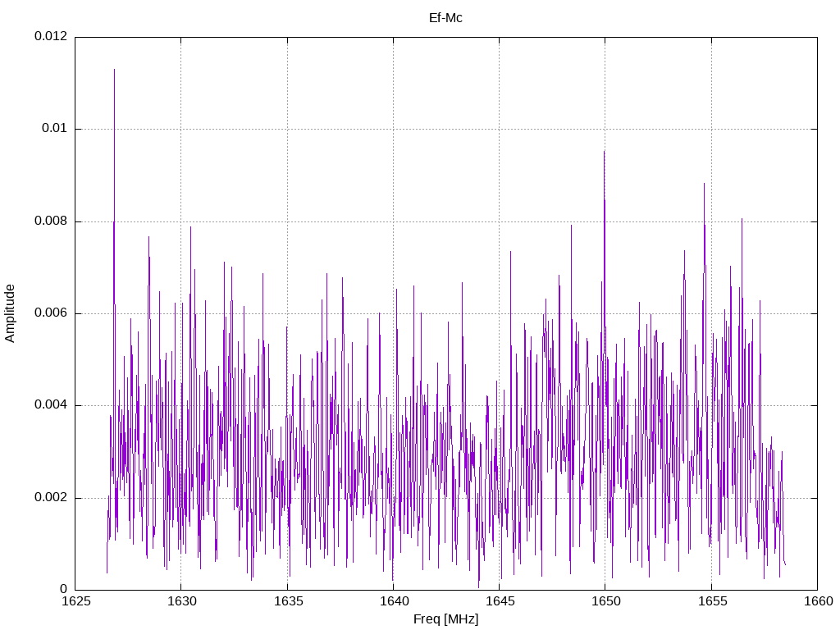The height and width of the screenshot is (630, 840).
Task: Click the y-axis tick label '0'
Action: pos(64,589)
